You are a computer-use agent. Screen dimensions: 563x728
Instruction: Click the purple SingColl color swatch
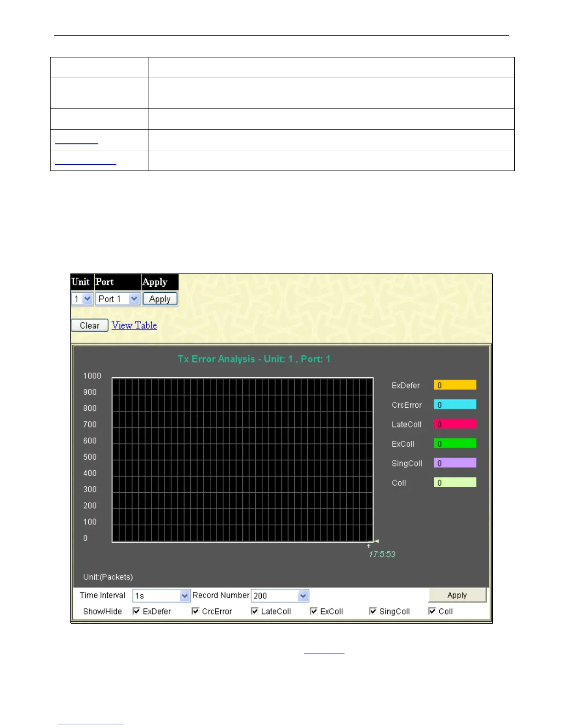tap(455, 463)
